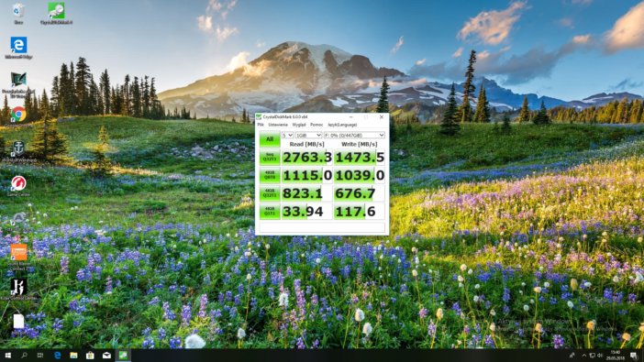This screenshot has height=362, width=644.
Task: Open the Recycle Bin desktop icon
Action: [x=18, y=13]
